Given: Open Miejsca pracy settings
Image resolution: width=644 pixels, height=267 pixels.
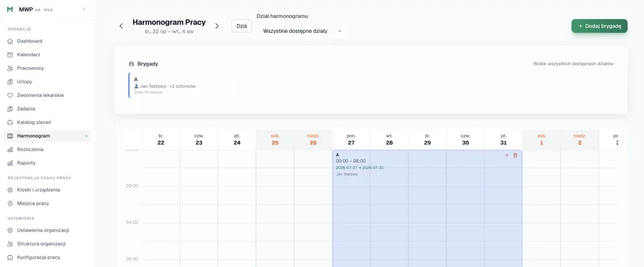Looking at the screenshot, I should 47,203.
